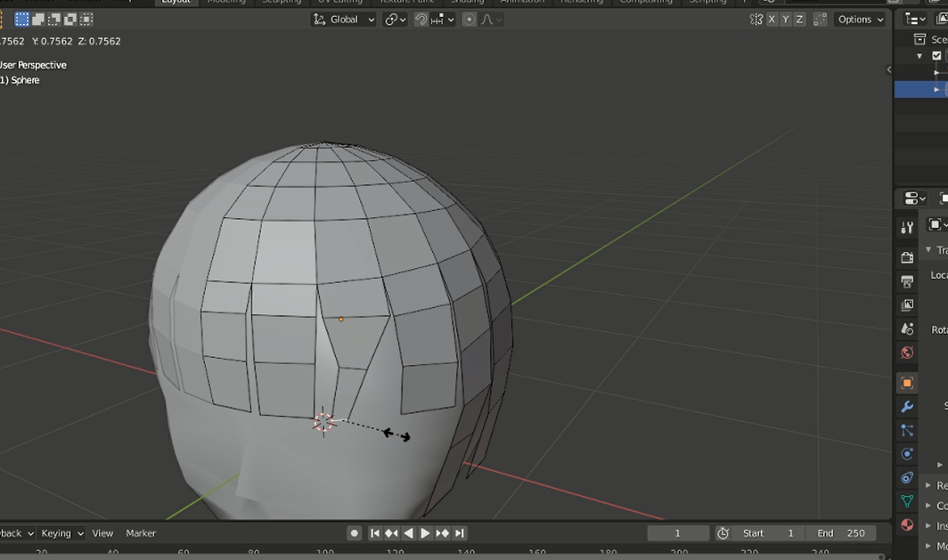Expand the outliner row above the highlighted one
This screenshot has width=948, height=560.
coord(936,72)
